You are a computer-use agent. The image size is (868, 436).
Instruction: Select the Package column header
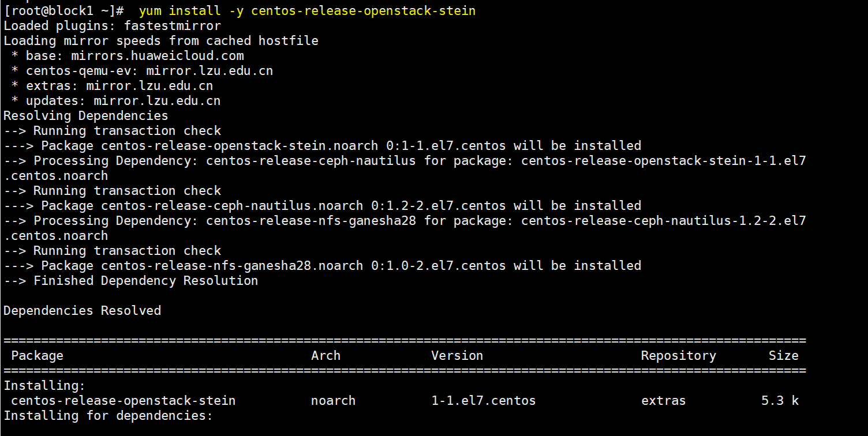point(37,355)
